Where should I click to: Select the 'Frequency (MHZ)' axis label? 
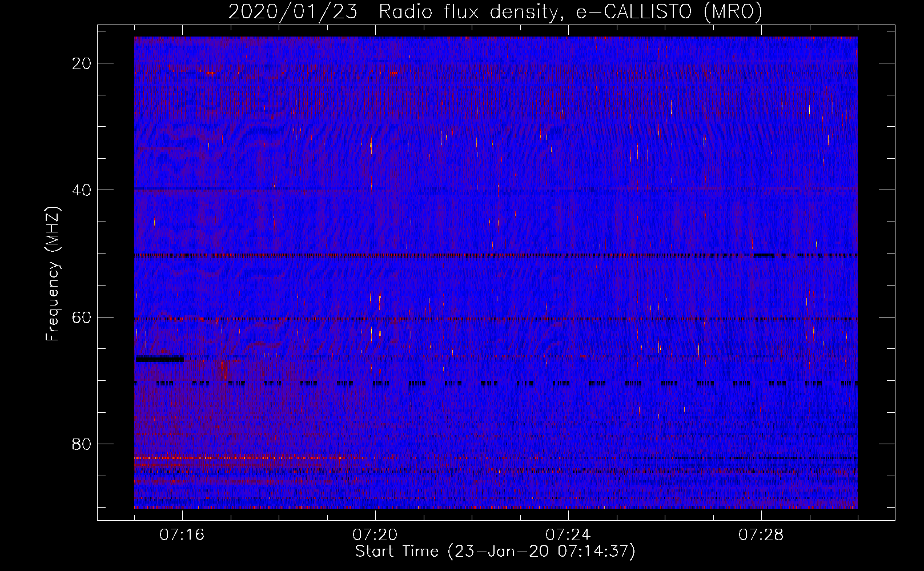click(53, 274)
